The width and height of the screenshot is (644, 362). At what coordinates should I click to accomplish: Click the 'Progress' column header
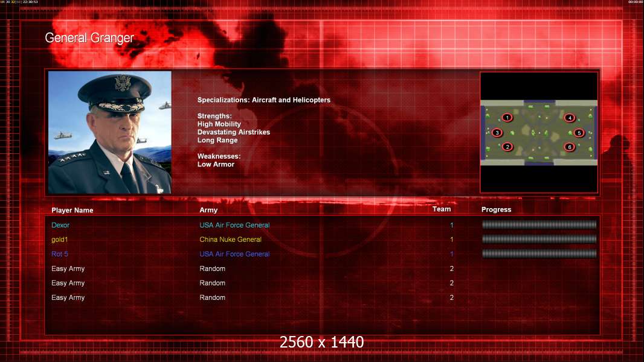pos(496,209)
